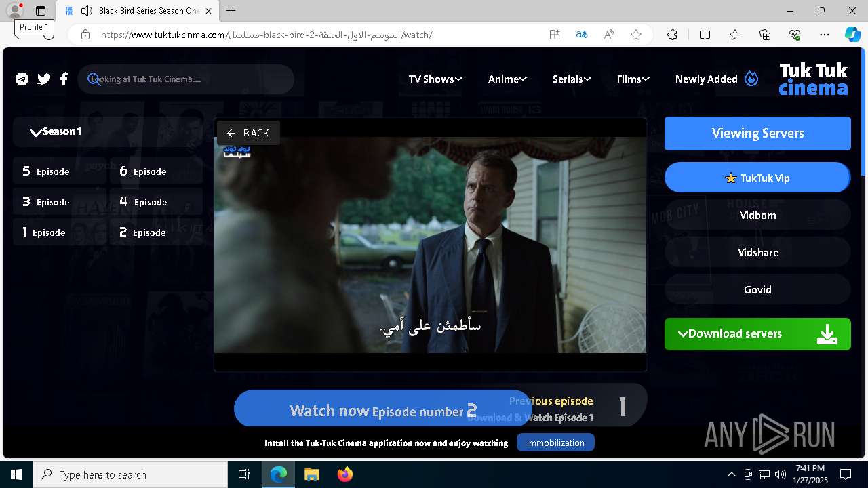Expand the Download servers section

click(757, 334)
